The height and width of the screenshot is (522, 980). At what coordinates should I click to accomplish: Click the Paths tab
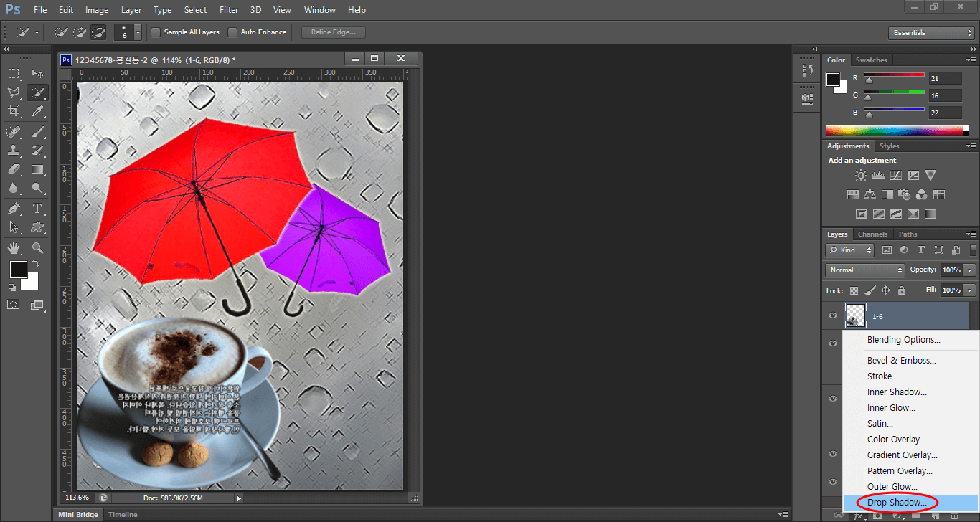coord(908,234)
